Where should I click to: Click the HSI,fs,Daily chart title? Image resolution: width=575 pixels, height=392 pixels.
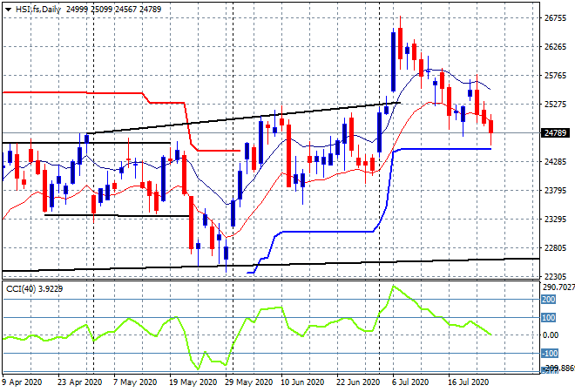tap(38, 10)
